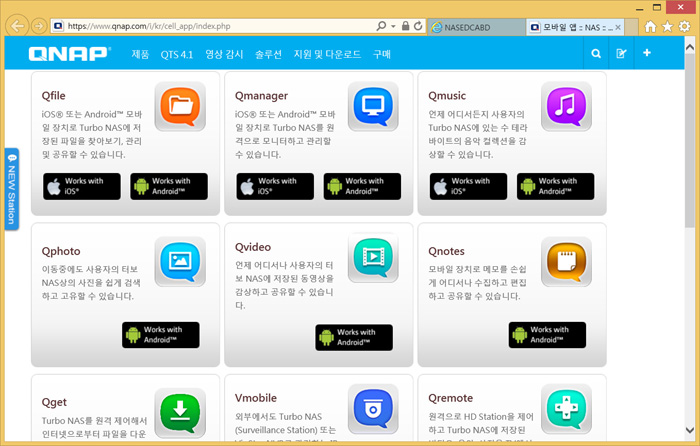Open the Vmobile camera app icon
Image resolution: width=700 pixels, height=446 pixels.
(x=373, y=408)
